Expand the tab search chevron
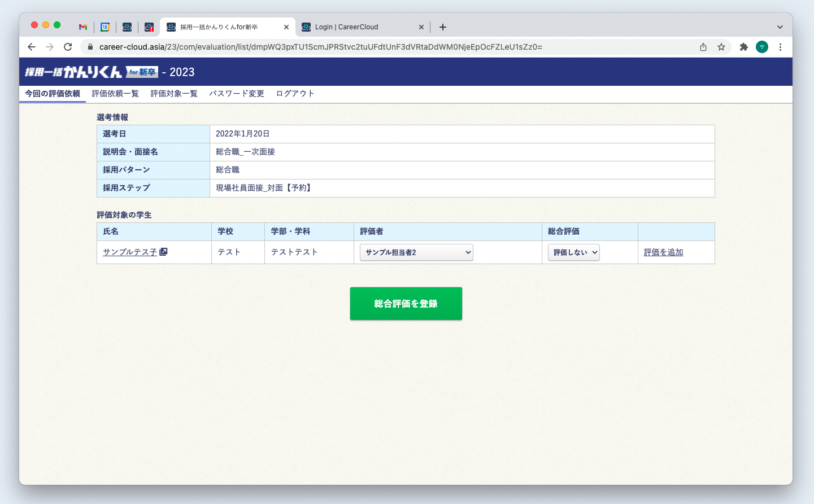 click(x=780, y=27)
